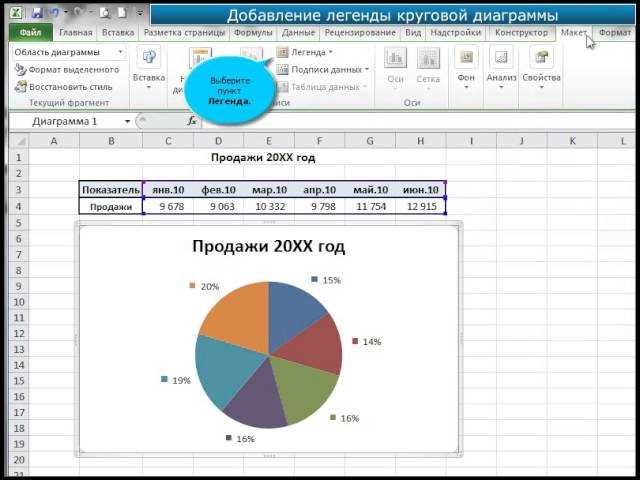Open Customize Quick Access Toolbar arrow

(x=140, y=13)
